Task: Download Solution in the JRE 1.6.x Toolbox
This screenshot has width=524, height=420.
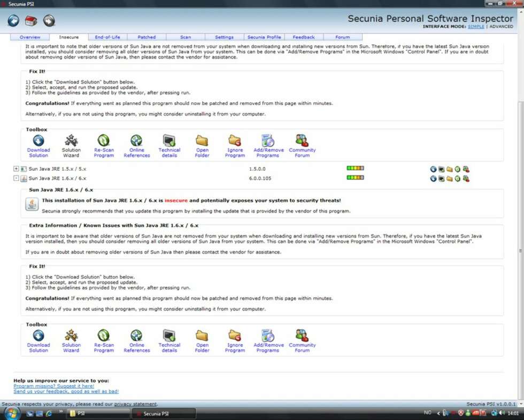Action: pos(38,341)
